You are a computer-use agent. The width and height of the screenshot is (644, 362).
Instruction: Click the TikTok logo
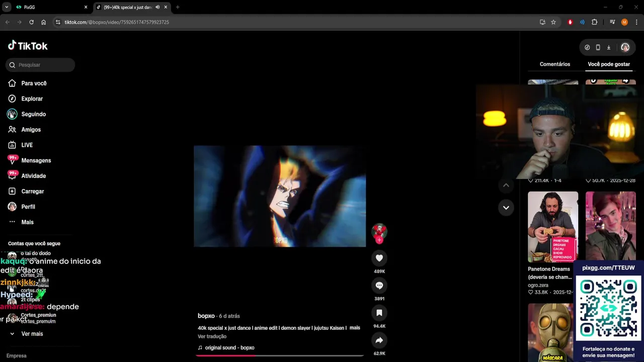tap(28, 46)
